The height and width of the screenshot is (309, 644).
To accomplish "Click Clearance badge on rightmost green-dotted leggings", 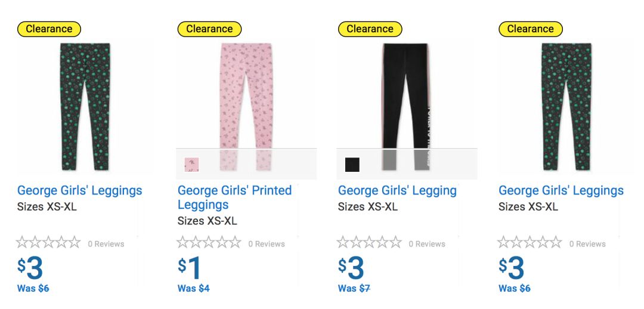I will click(x=530, y=29).
